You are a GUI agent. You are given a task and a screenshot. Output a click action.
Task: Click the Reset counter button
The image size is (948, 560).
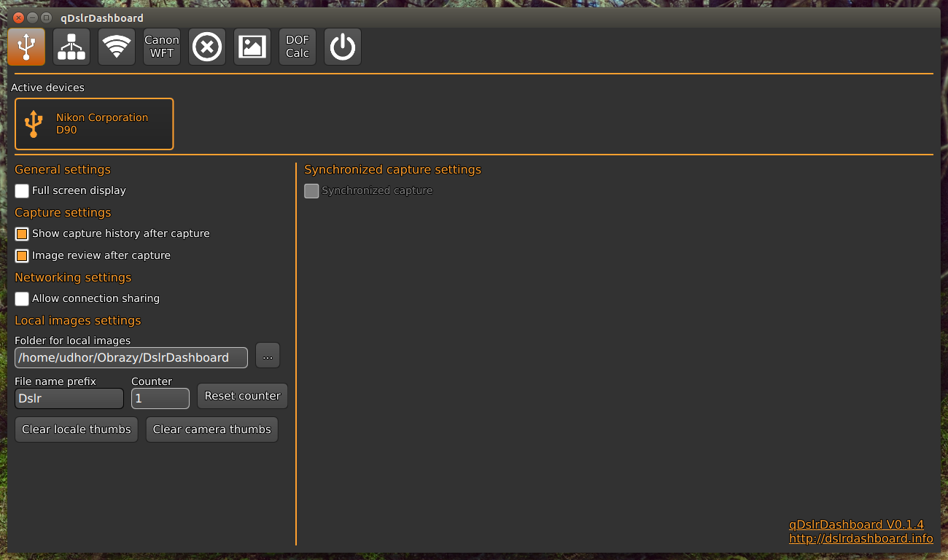243,396
